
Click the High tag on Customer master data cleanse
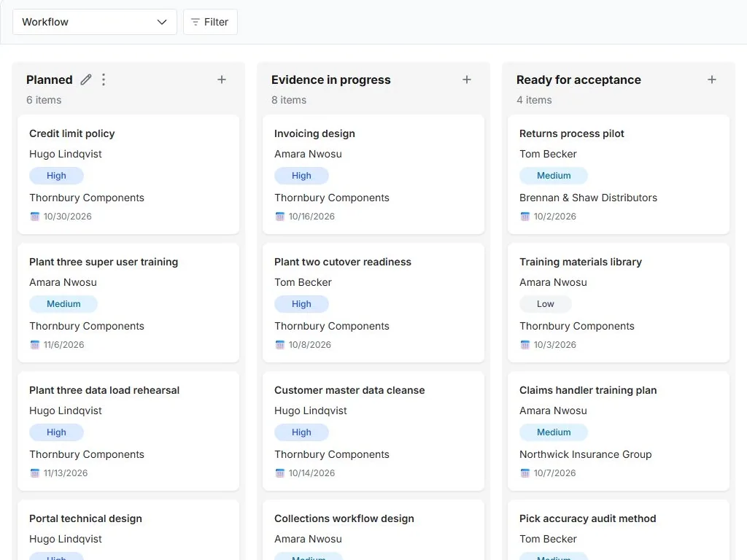(x=301, y=432)
